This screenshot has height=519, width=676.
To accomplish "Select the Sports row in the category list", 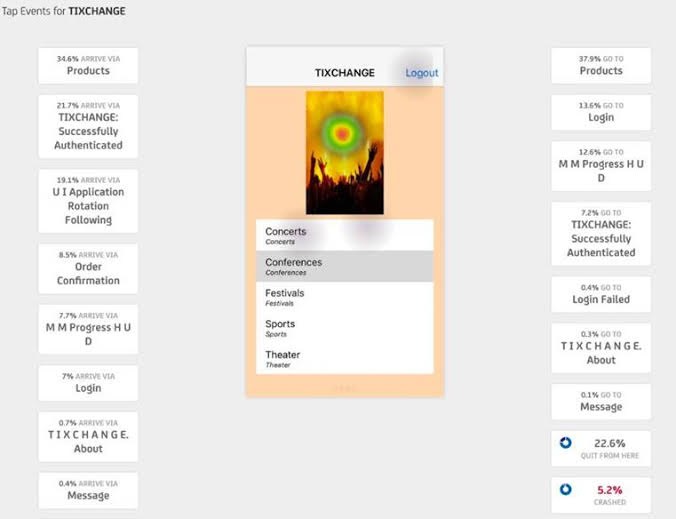I will (x=344, y=328).
